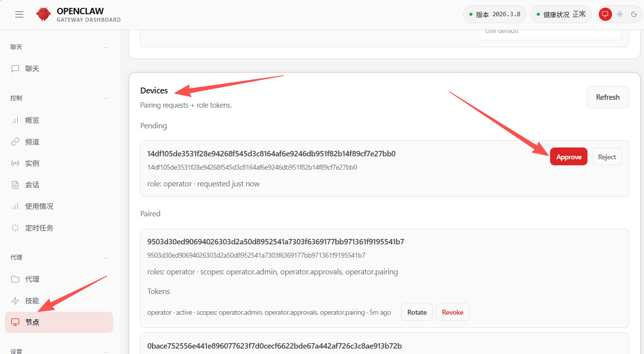Click the 版本 2026.3.8 status pill
The width and height of the screenshot is (644, 354).
coord(494,14)
